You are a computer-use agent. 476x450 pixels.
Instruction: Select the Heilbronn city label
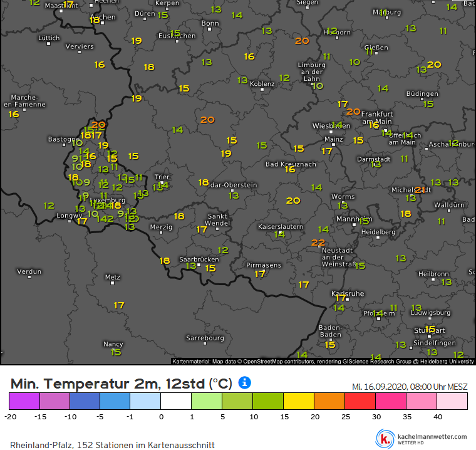tap(433, 274)
